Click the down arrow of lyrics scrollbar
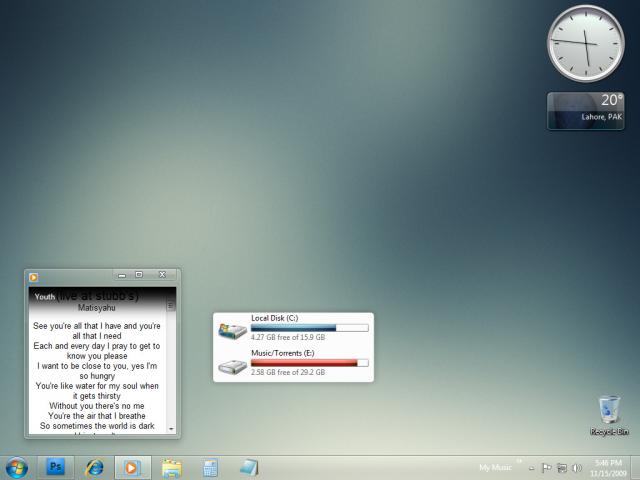 pyautogui.click(x=171, y=429)
